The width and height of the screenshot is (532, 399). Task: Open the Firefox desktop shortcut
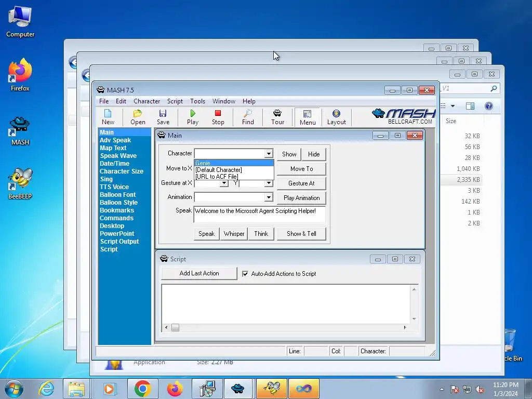coord(20,75)
